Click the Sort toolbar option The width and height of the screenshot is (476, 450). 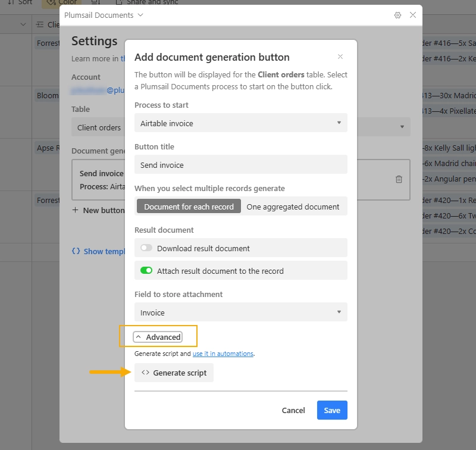tap(20, 2)
